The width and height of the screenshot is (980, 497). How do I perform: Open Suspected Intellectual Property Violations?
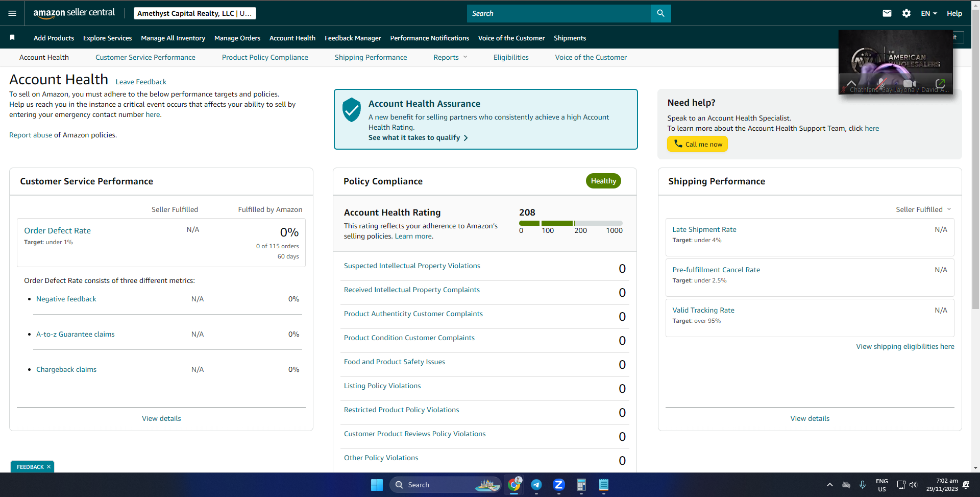pos(412,266)
